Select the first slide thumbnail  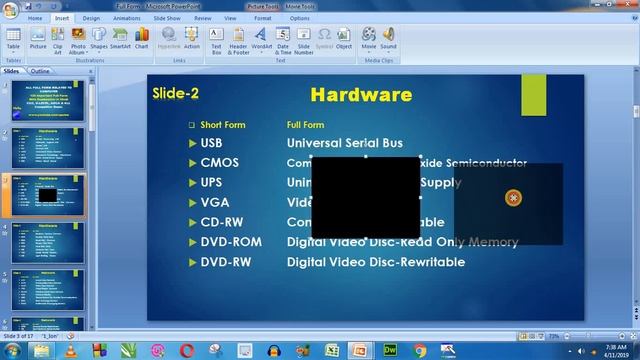coord(48,101)
